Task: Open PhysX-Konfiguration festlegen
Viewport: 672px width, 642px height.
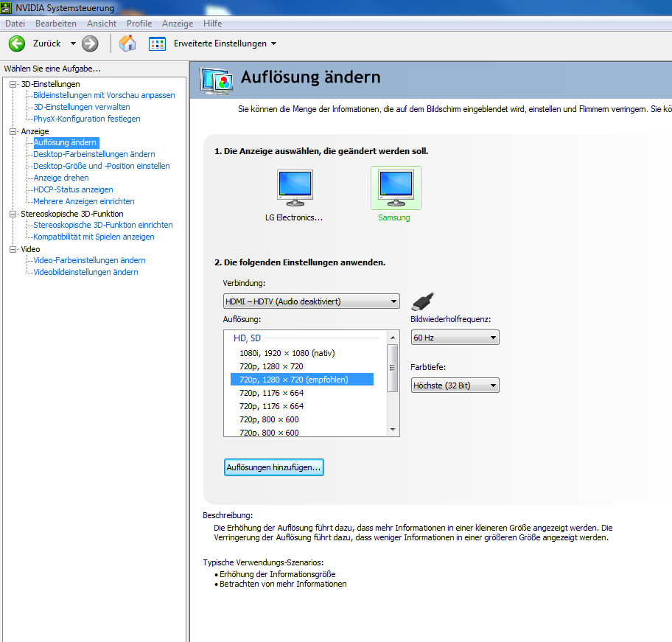Action: click(x=87, y=119)
